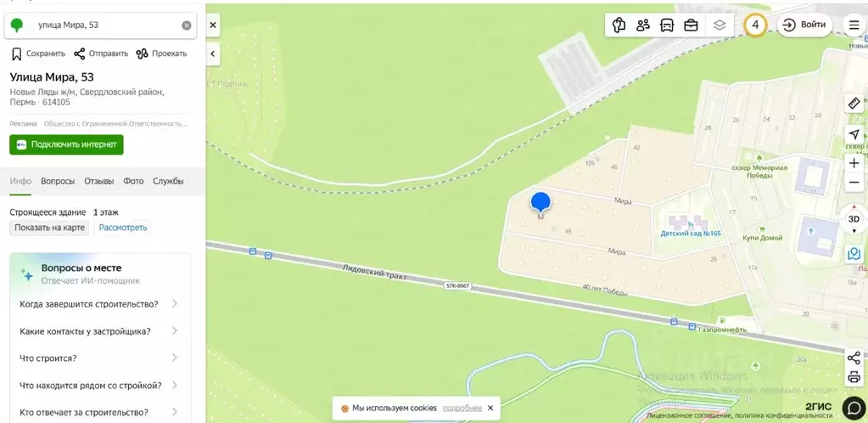Expand 'Когда завершится строительство?' question

[x=99, y=304]
